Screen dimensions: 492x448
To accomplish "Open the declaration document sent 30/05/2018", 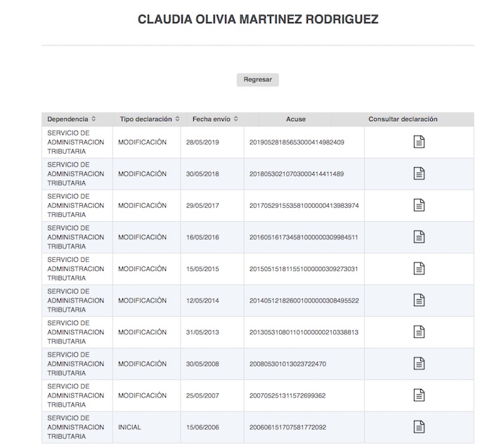I will pos(419,174).
